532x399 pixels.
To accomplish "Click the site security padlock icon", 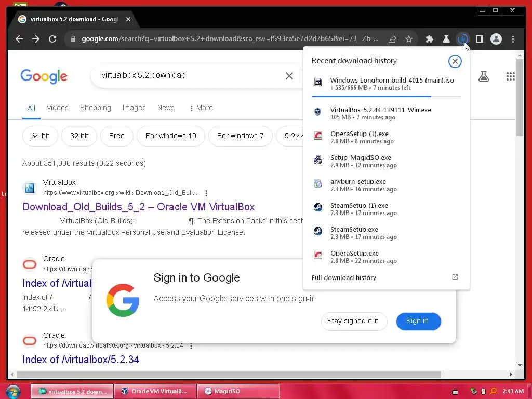I will coord(73,39).
